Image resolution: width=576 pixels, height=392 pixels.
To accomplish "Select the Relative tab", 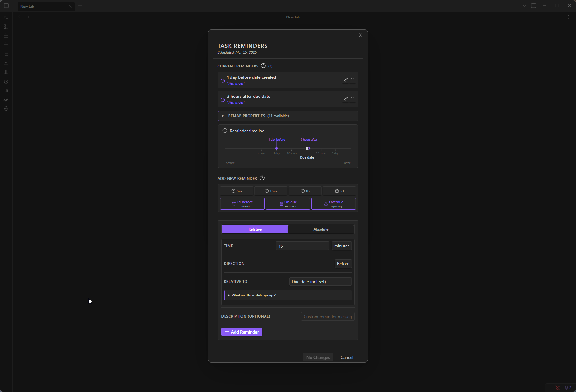I will point(255,229).
